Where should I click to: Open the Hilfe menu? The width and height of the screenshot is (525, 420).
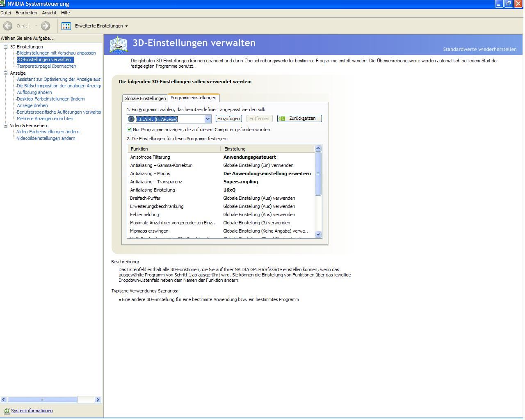(66, 13)
